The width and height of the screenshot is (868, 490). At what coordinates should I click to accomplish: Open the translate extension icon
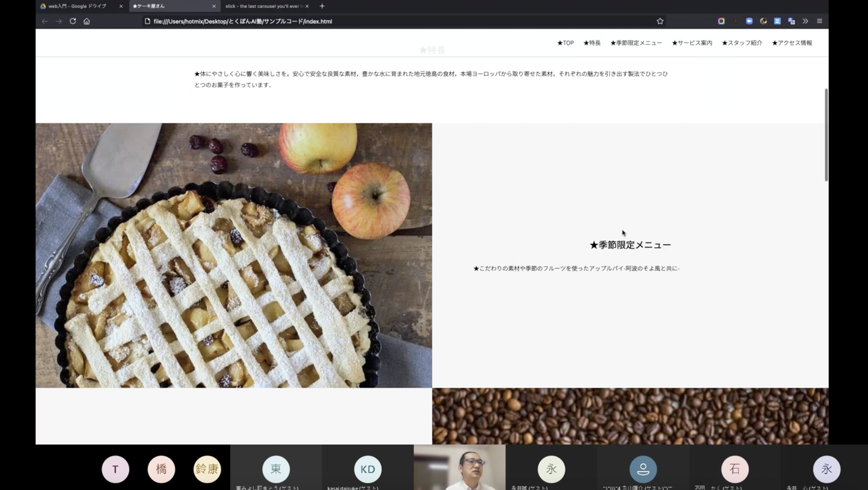(791, 21)
